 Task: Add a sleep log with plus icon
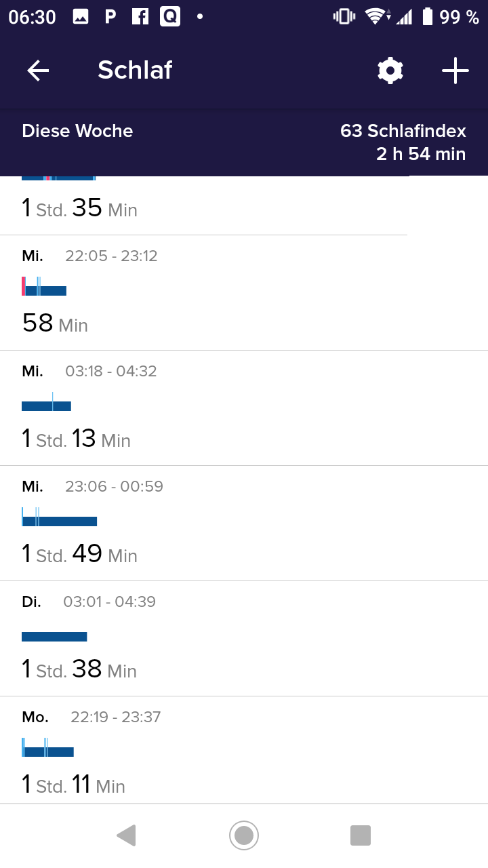coord(455,71)
